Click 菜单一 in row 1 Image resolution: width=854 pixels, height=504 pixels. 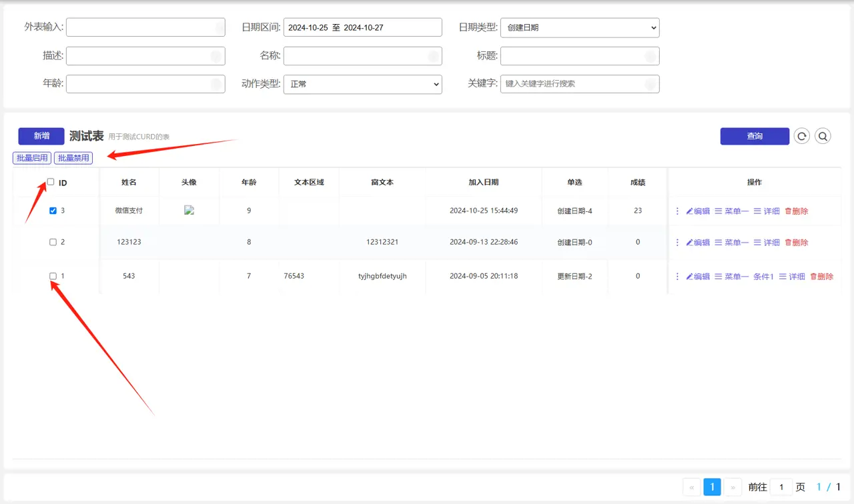point(732,276)
